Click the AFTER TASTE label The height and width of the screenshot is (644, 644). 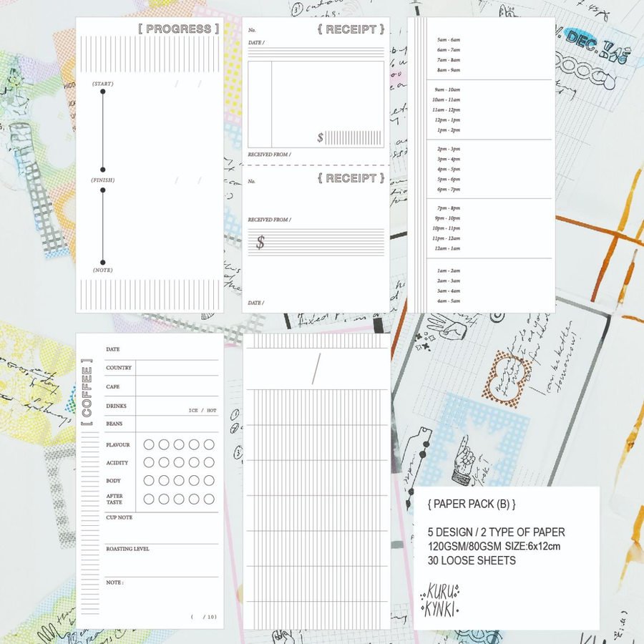(114, 499)
